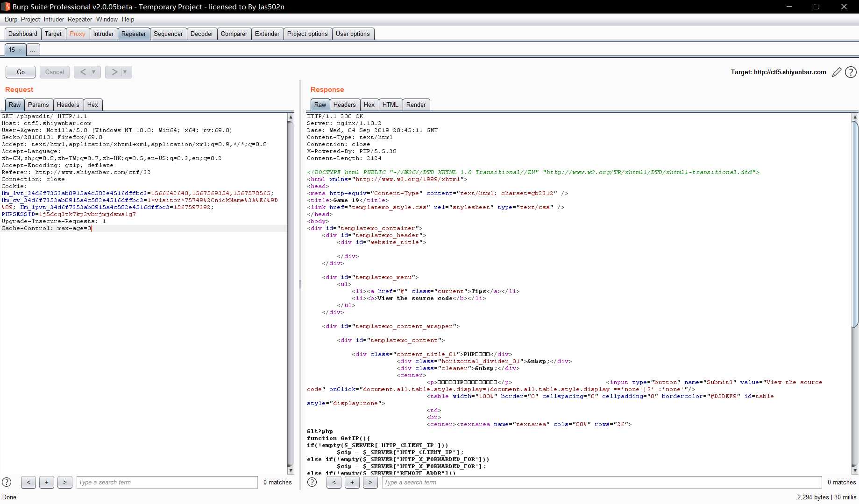
Task: Click the edit target pencil icon
Action: [x=837, y=72]
